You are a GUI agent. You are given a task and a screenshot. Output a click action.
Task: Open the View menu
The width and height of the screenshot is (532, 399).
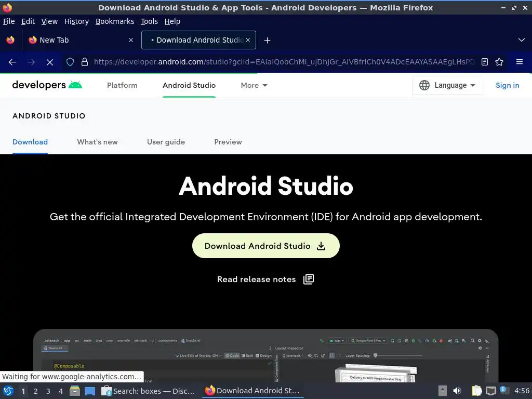(49, 21)
